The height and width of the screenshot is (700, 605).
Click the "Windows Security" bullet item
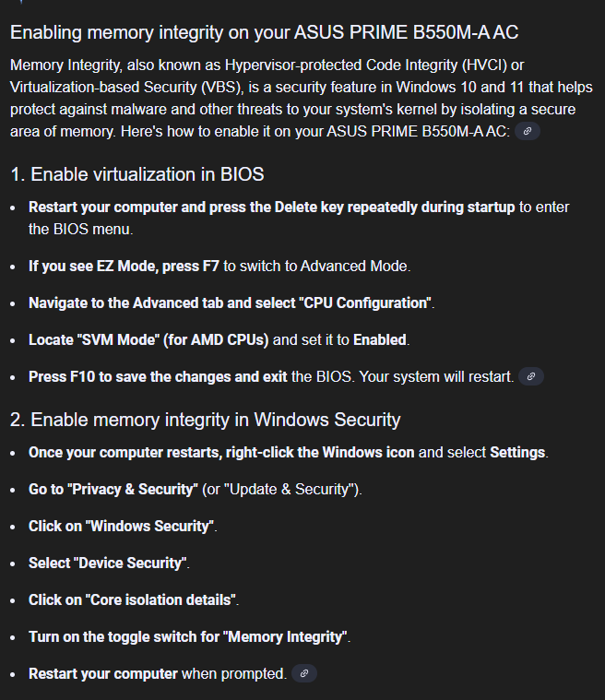pos(123,526)
